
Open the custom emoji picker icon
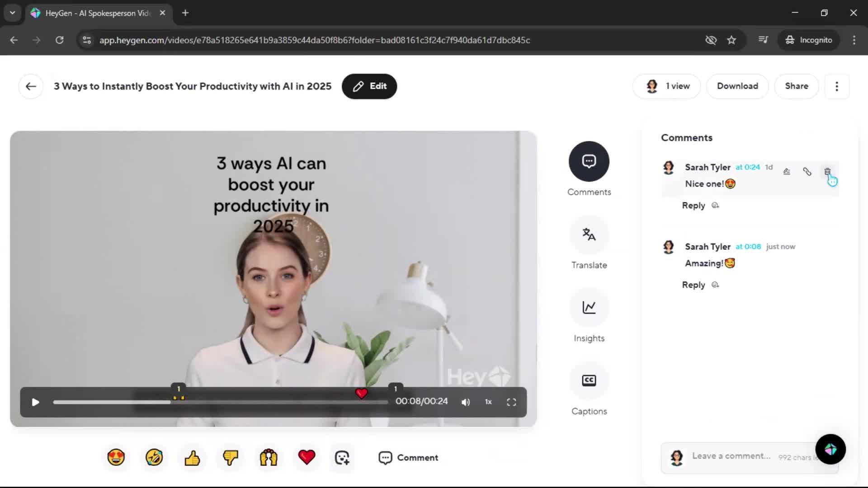(342, 458)
